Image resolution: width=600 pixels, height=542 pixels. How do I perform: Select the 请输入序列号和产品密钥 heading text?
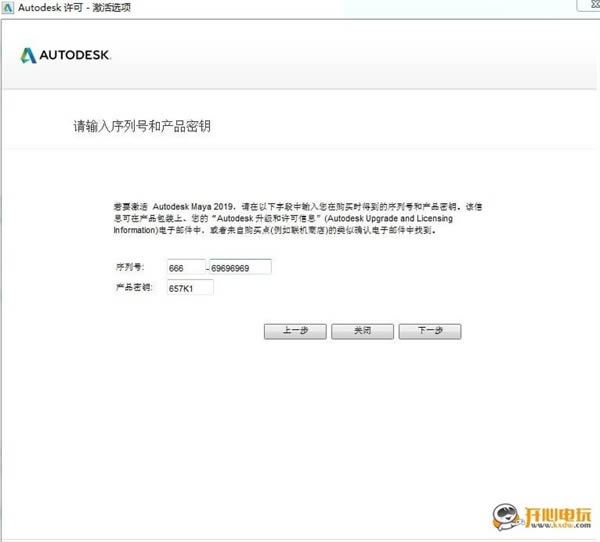pyautogui.click(x=142, y=126)
